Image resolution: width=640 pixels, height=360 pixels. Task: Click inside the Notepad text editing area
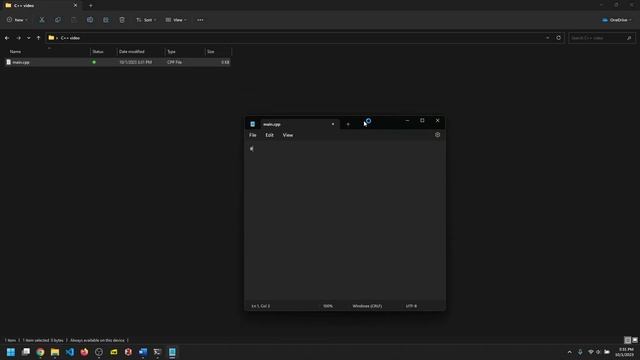[x=345, y=220]
